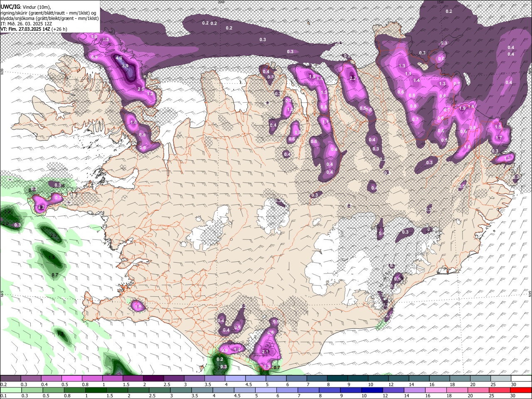
Task: Select the dark magenta snow swatch between 1.5 and 2
Action: (x=133, y=378)
